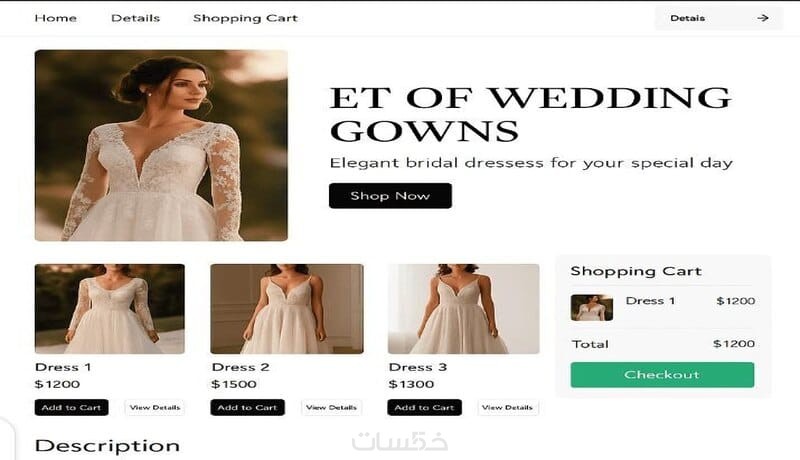Open the Dress 2 product photo
This screenshot has height=460, width=800.
(x=287, y=309)
